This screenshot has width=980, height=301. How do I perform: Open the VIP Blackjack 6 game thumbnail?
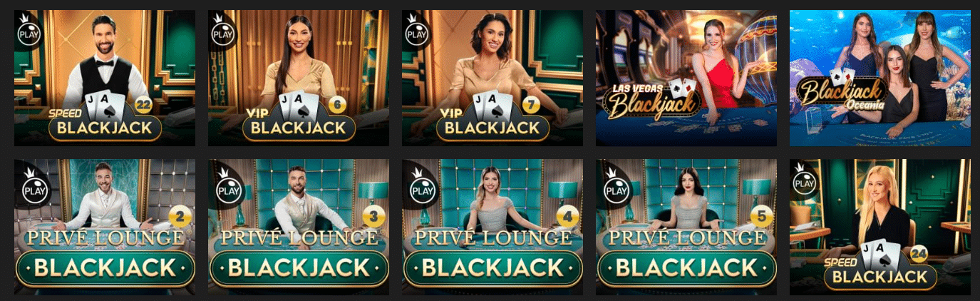(x=299, y=78)
